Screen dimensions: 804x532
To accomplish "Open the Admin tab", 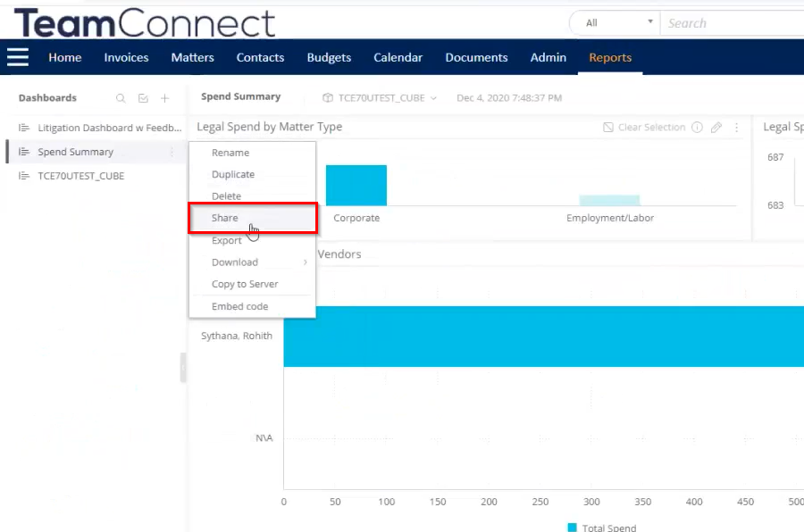I will pos(549,57).
